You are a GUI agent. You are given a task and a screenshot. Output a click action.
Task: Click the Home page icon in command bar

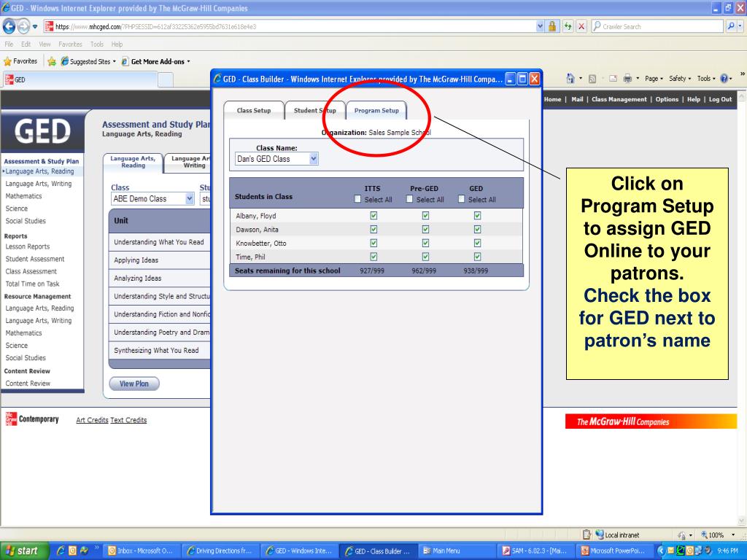click(x=570, y=79)
